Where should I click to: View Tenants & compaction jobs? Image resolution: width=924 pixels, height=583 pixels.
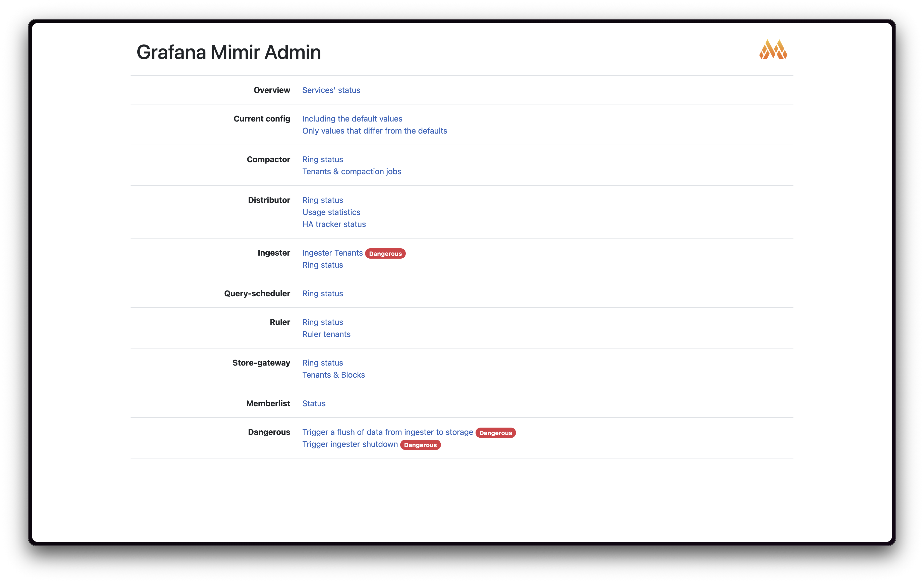pos(352,171)
